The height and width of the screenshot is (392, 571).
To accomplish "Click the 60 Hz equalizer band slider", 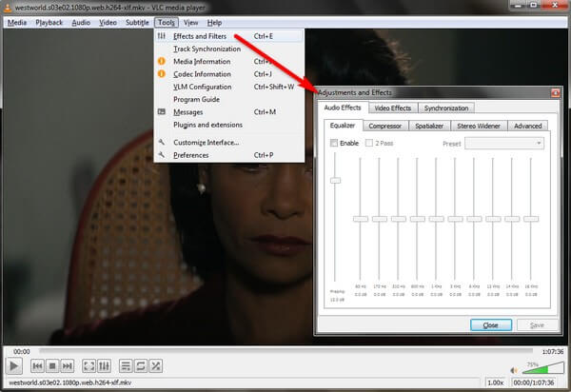I will coord(361,219).
